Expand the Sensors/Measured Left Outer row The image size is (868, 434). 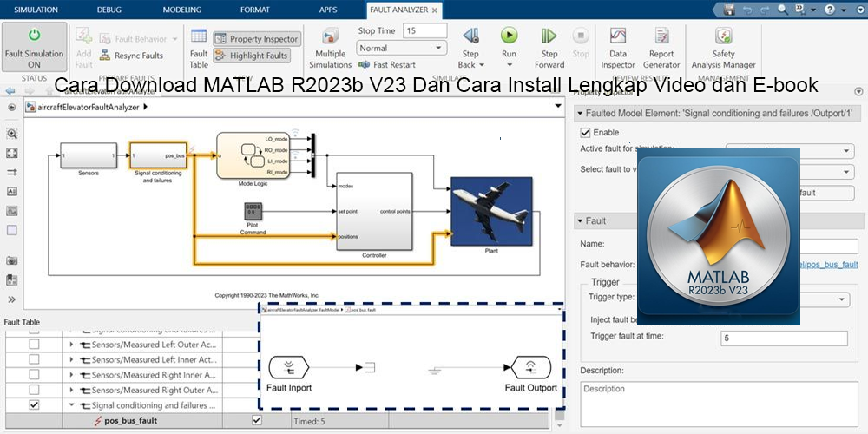pos(71,345)
